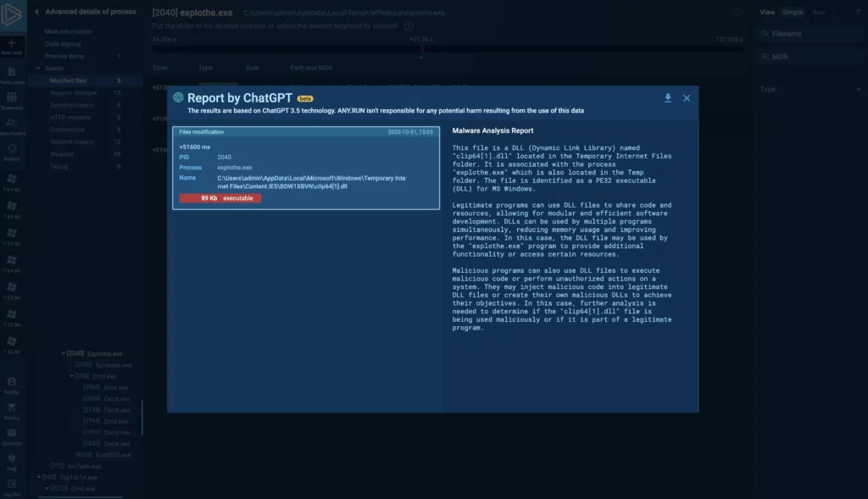
Task: Click the filter icon at top right
Action: (858, 12)
